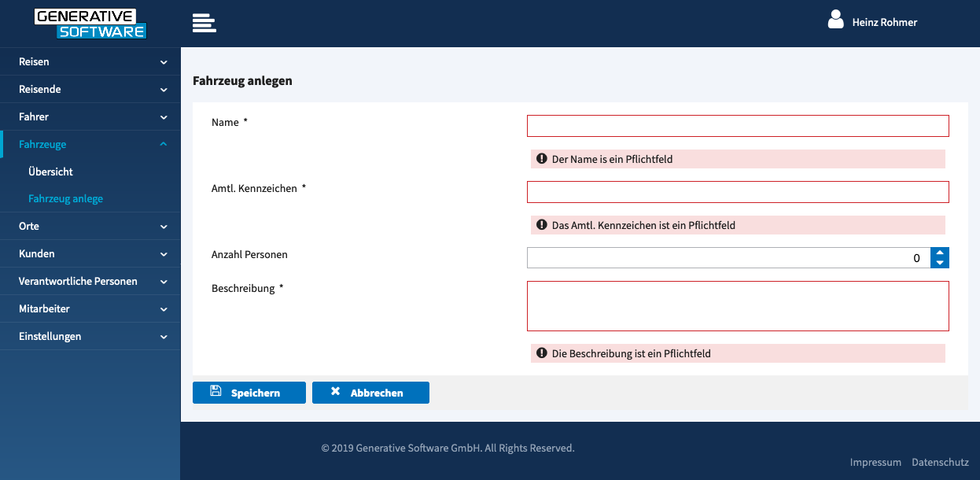
Task: Open Übersicht under Fahrzeuge
Action: (50, 172)
